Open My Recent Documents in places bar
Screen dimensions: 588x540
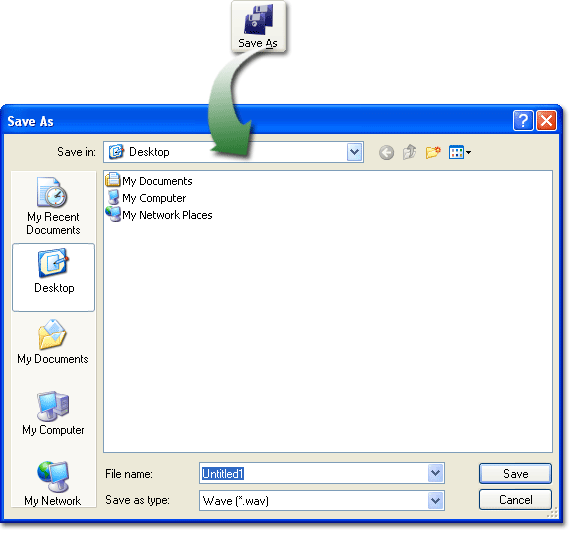53,206
